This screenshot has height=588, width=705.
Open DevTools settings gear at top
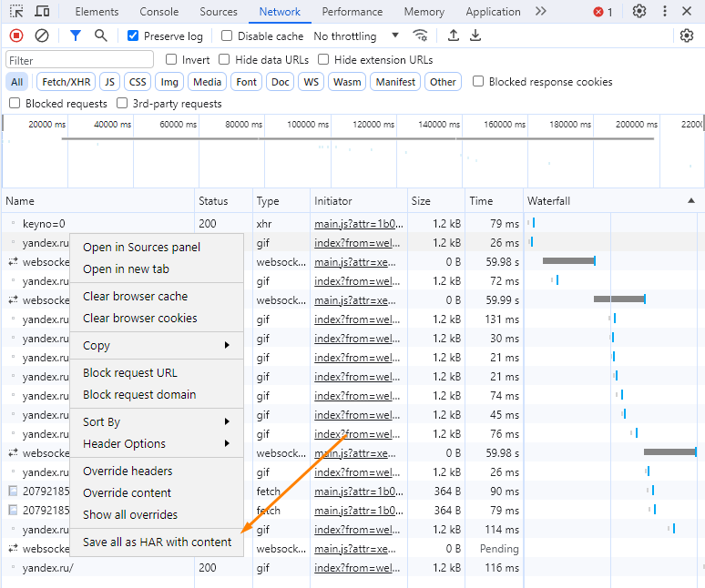[639, 11]
